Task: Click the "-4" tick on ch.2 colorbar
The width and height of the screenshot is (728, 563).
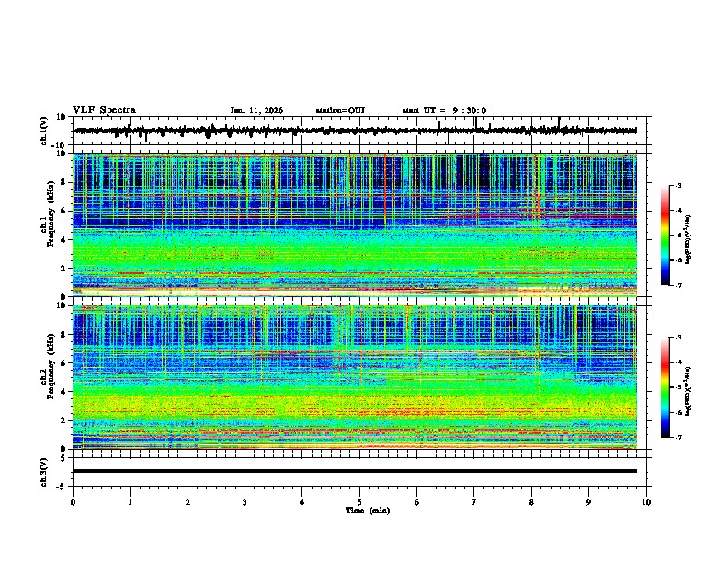Action: point(677,362)
